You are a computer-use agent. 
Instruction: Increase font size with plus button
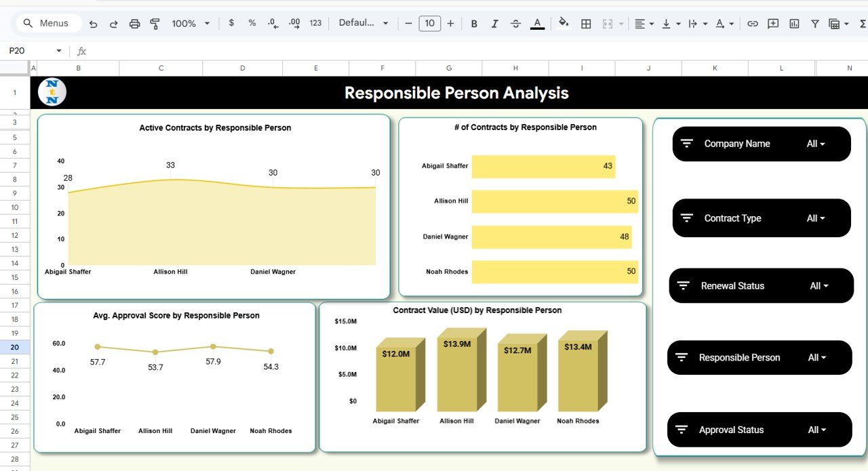[450, 23]
